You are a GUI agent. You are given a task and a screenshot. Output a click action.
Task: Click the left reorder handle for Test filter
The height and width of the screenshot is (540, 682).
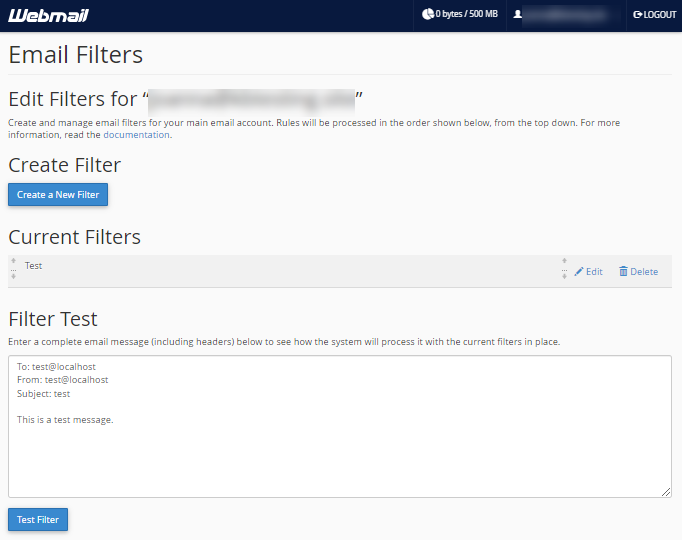coord(13,268)
